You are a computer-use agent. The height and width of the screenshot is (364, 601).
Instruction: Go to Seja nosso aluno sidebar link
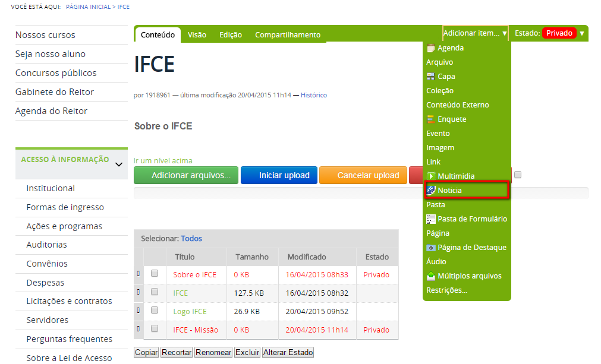(x=50, y=54)
